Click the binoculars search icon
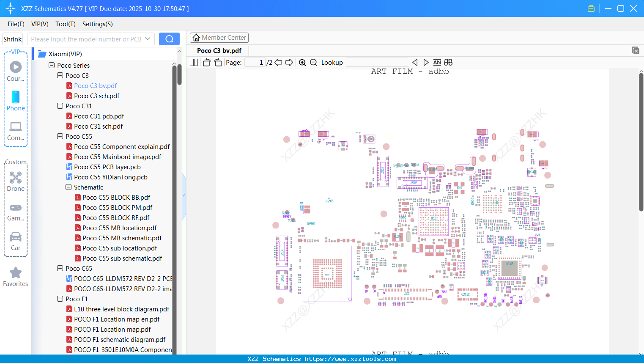This screenshot has height=363, width=644. 448,63
